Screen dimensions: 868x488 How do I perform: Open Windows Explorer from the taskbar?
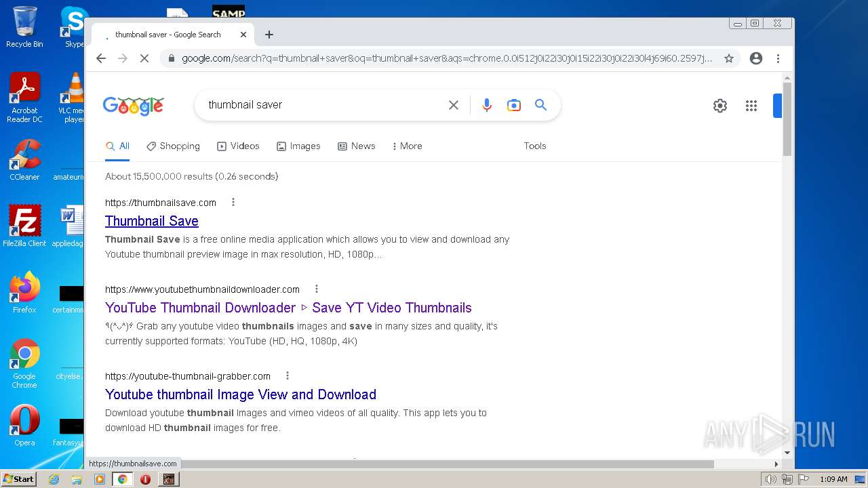click(x=77, y=479)
